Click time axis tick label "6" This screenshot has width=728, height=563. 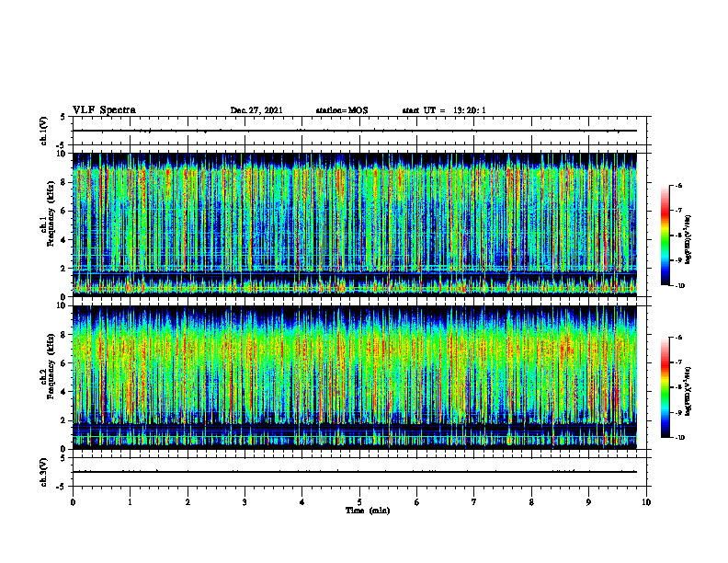417,502
